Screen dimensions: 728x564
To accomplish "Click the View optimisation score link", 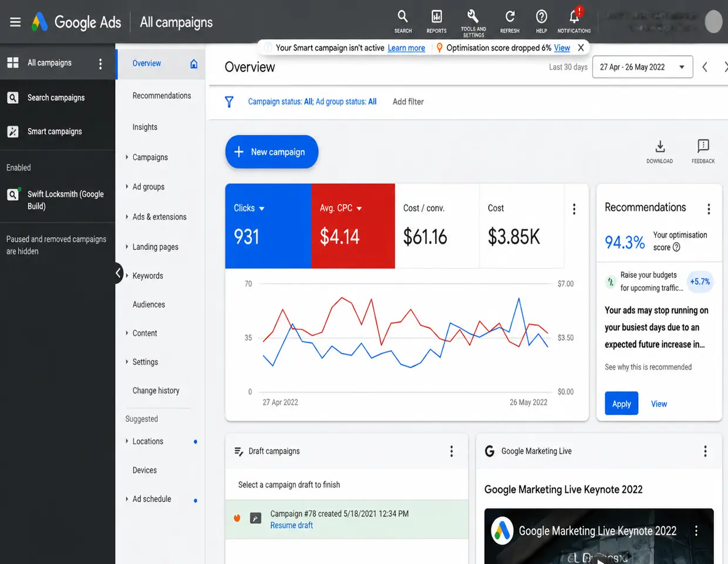I will coord(562,48).
